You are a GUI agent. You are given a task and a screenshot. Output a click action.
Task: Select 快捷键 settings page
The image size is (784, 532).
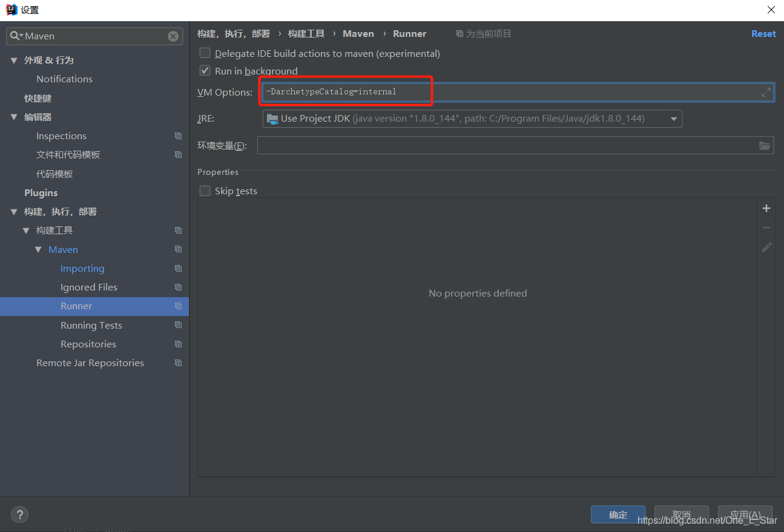(x=38, y=98)
